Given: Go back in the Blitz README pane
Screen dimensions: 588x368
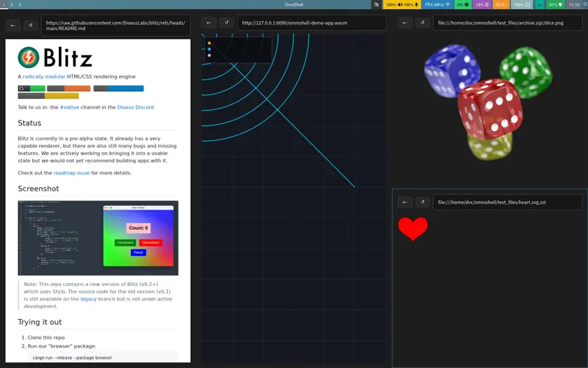Looking at the screenshot, I should (13, 25).
